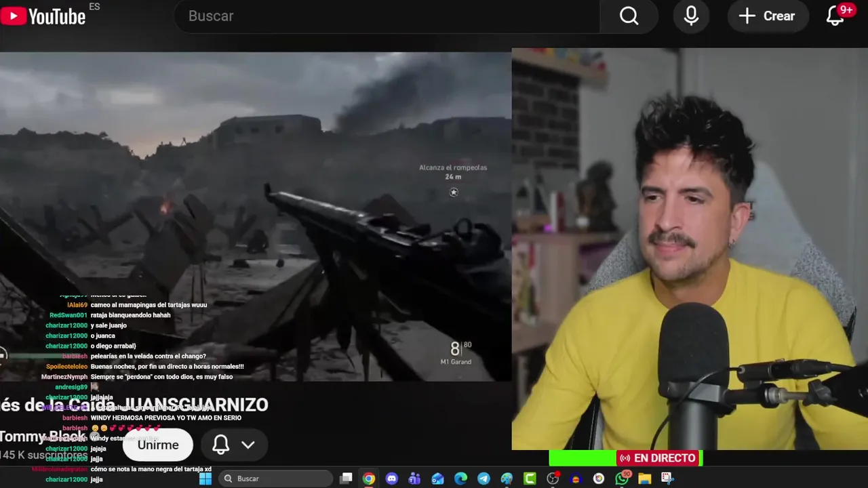Click chat username MartinezNymph
The image size is (868, 488).
click(x=64, y=377)
